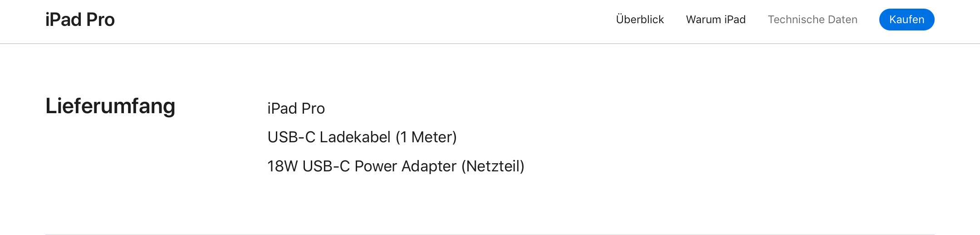Image resolution: width=980 pixels, height=235 pixels.
Task: Click the iPad Pro title in header
Action: tap(80, 20)
